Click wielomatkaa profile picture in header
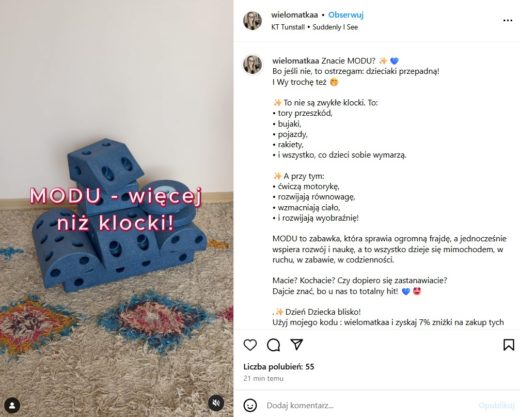The width and height of the screenshot is (520, 417). point(252,20)
